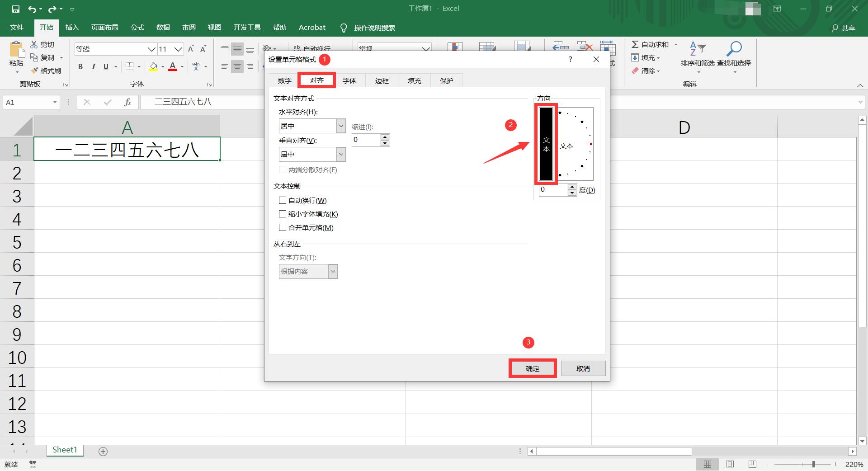Viewport: 868px width, 471px height.
Task: Open the font size 11 dropdown
Action: pyautogui.click(x=179, y=49)
